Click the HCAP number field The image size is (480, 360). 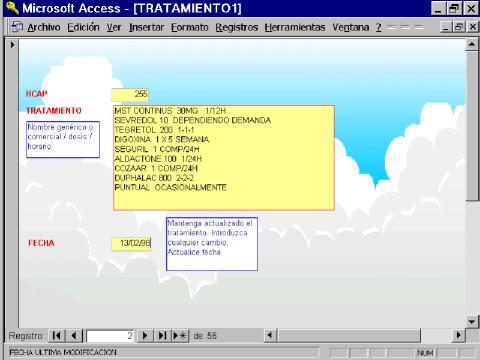click(x=130, y=95)
